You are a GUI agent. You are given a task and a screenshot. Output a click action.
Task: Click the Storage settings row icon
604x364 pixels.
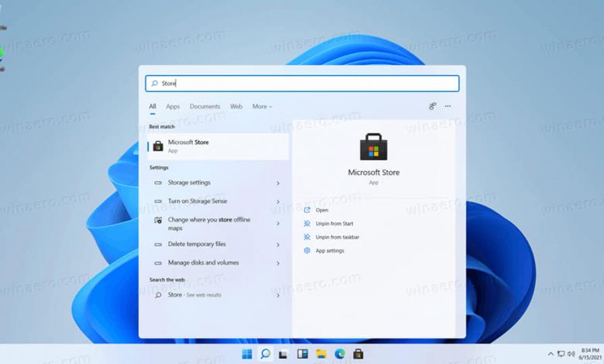[x=158, y=183]
